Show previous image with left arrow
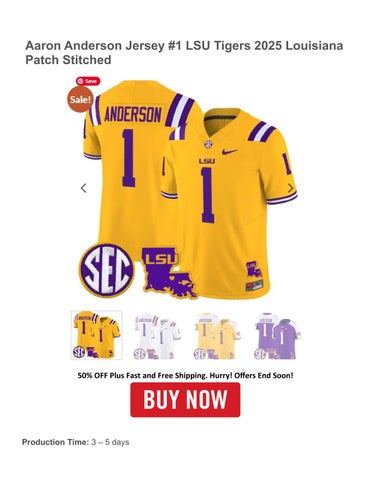 point(84,188)
